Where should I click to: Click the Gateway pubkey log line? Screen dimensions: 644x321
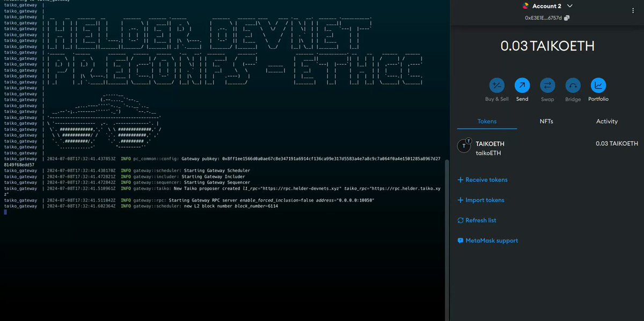pyautogui.click(x=223, y=161)
